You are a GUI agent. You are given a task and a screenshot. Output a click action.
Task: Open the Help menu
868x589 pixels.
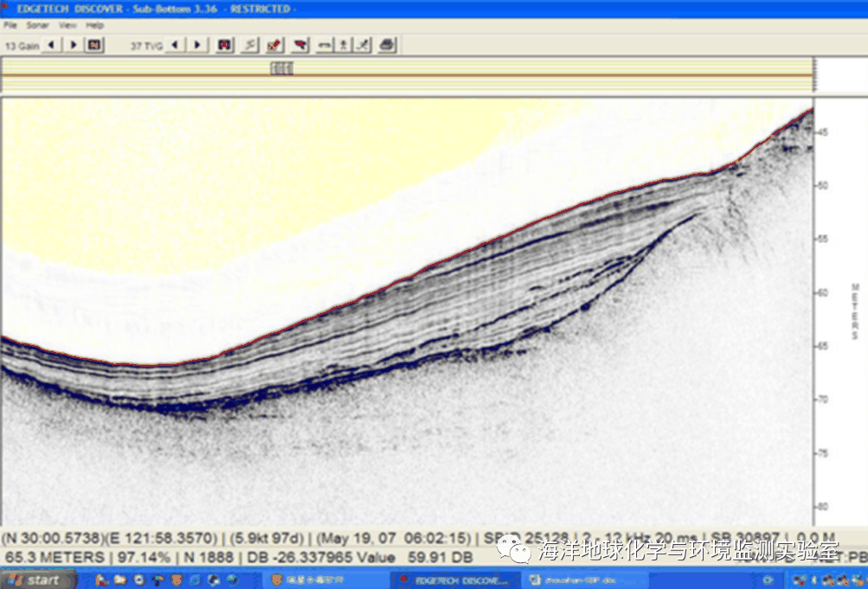[x=94, y=26]
